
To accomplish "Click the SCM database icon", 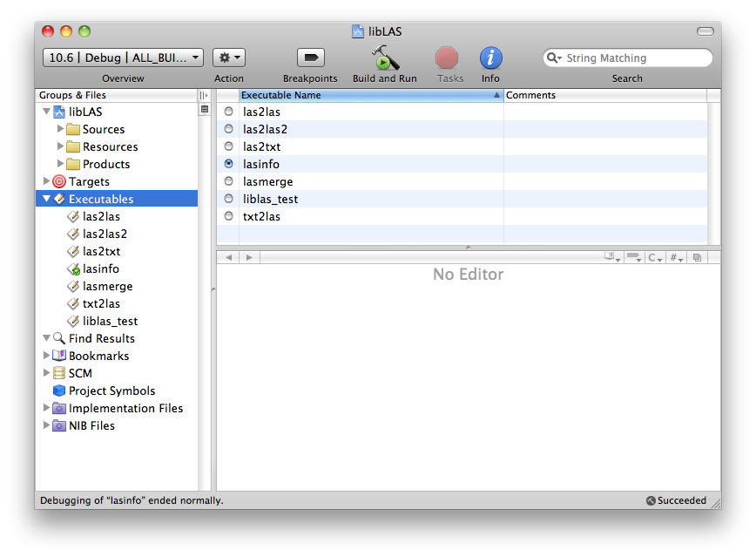I will click(x=59, y=373).
